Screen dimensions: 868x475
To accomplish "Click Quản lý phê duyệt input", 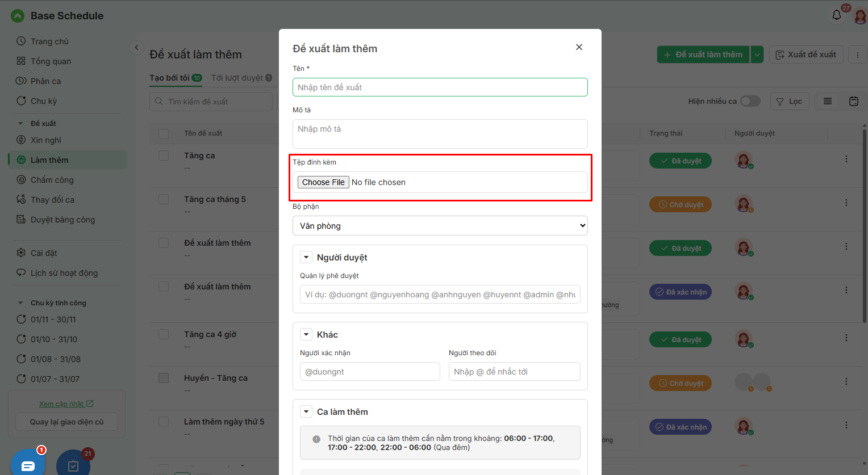I will click(440, 295).
